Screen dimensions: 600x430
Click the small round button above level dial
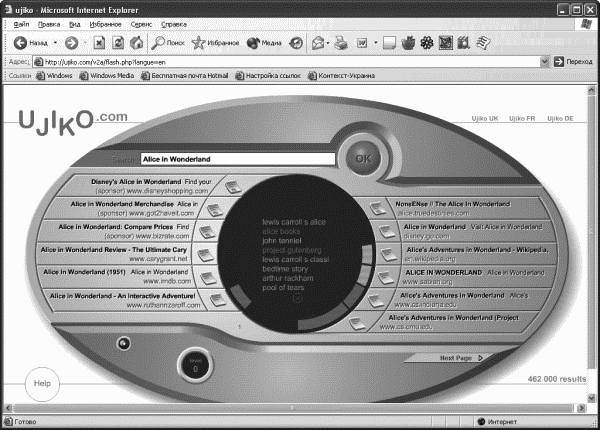click(124, 344)
